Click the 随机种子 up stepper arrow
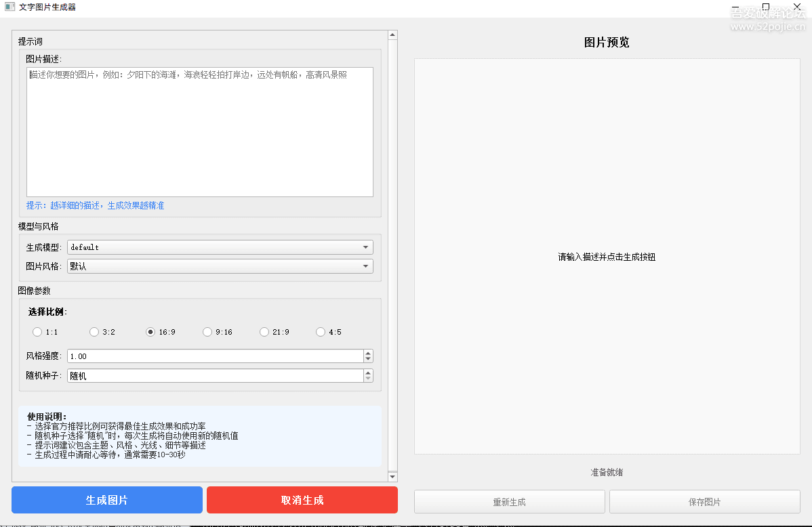This screenshot has width=812, height=527. click(x=367, y=372)
